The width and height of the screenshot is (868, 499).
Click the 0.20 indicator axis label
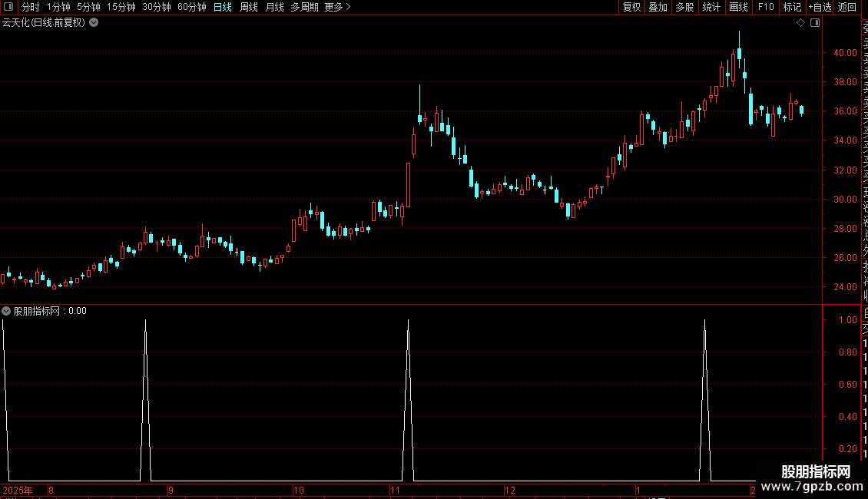(x=848, y=448)
